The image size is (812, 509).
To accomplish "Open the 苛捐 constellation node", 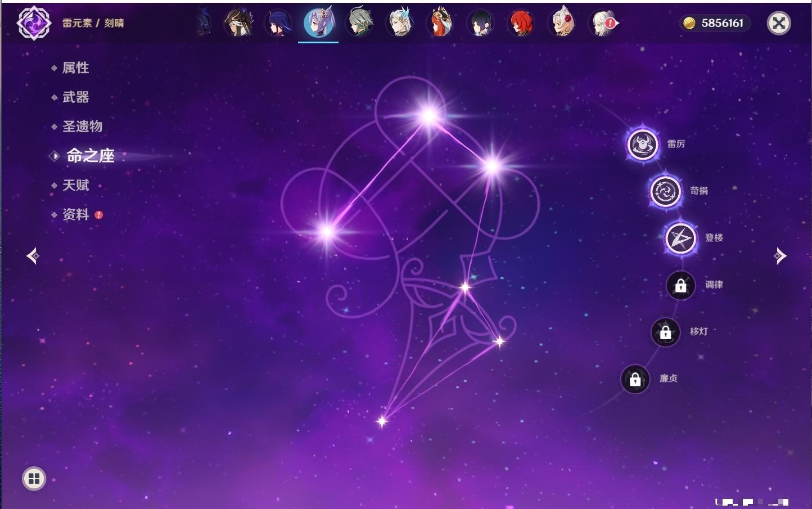I will pyautogui.click(x=665, y=191).
